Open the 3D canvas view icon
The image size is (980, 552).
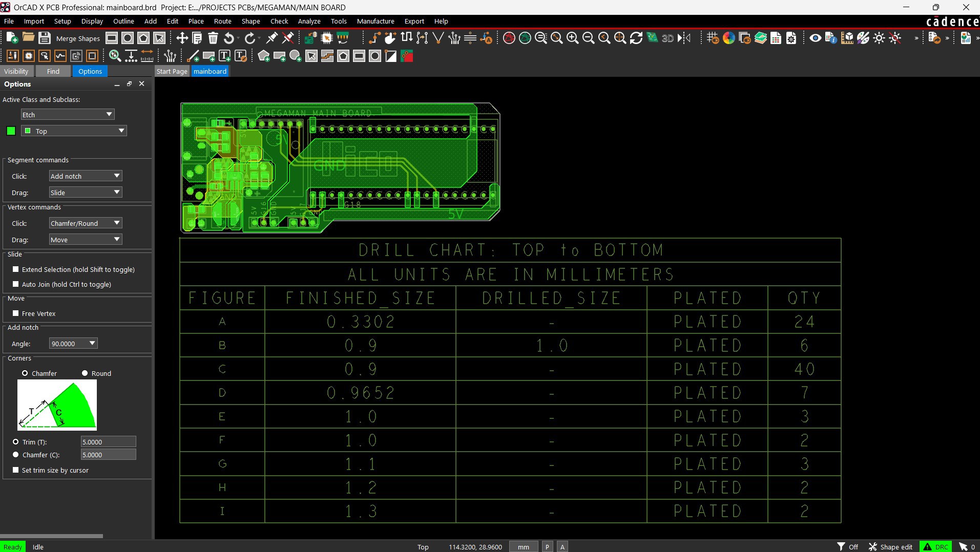668,38
